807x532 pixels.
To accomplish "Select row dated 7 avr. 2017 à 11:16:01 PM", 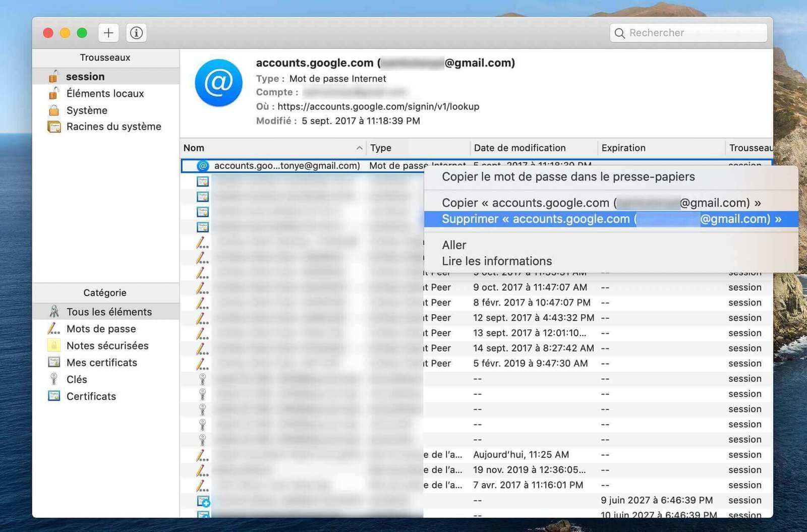I will click(477, 485).
